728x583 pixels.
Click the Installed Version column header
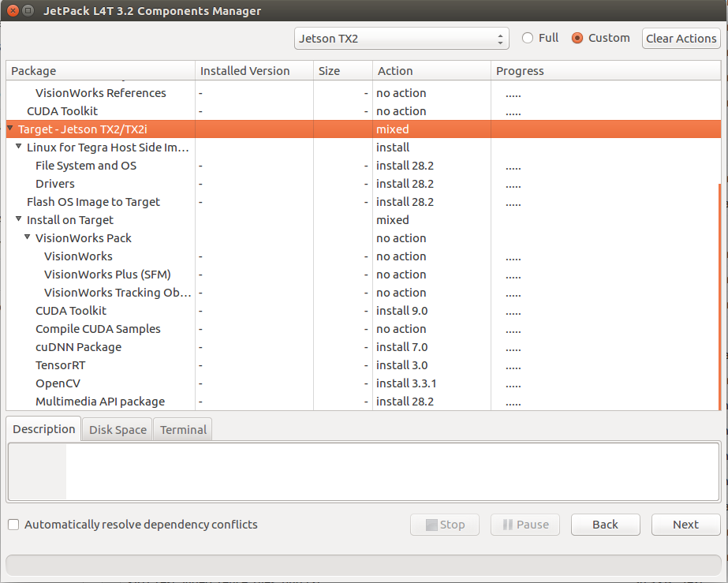coord(255,71)
